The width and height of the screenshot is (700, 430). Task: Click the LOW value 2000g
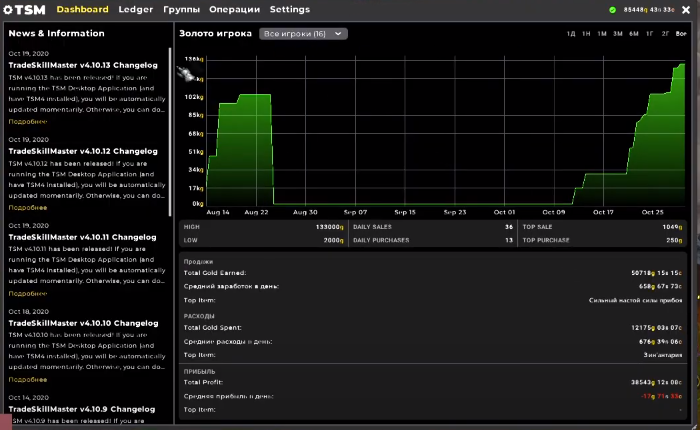tap(333, 241)
